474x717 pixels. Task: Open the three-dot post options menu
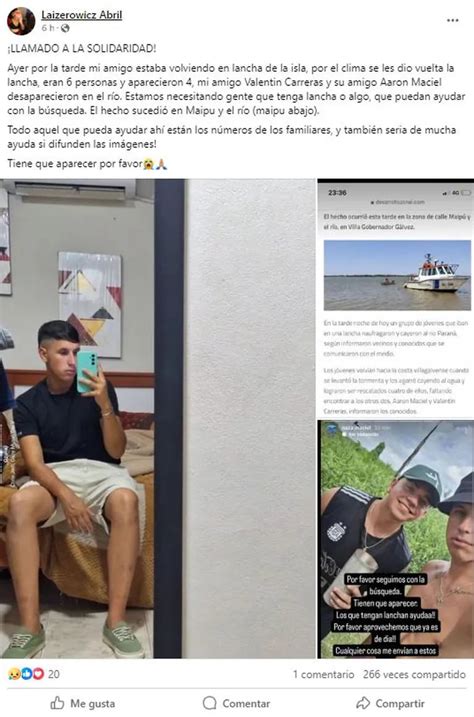(x=453, y=21)
